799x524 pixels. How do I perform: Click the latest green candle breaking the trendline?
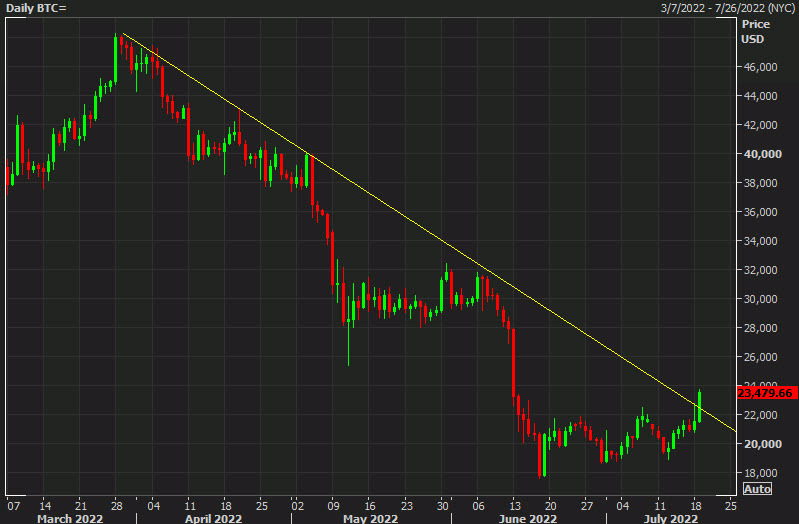click(x=700, y=407)
